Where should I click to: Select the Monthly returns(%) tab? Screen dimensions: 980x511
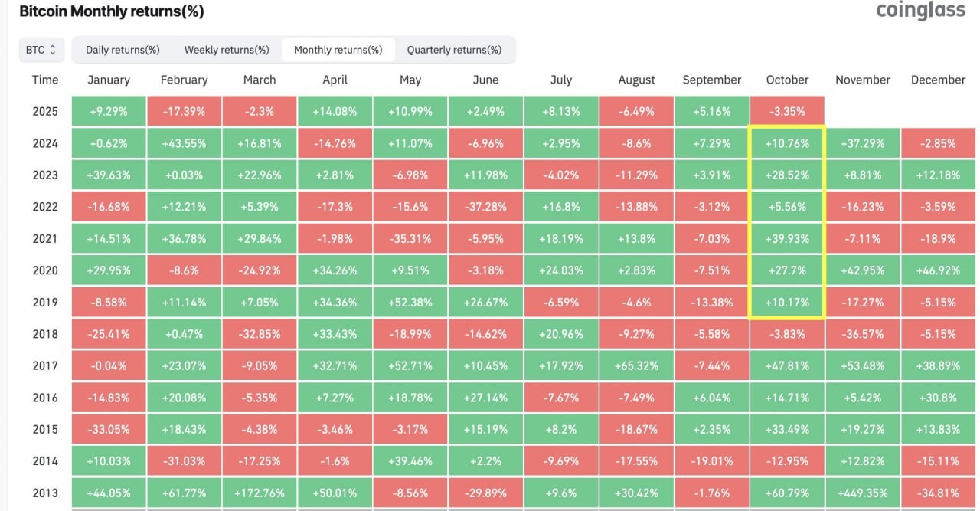[339, 49]
